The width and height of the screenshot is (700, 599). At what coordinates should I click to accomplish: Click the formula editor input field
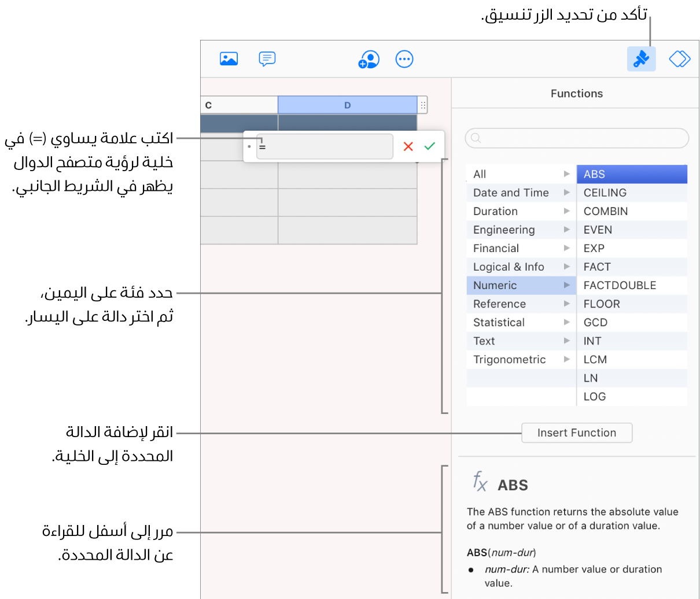coord(325,146)
